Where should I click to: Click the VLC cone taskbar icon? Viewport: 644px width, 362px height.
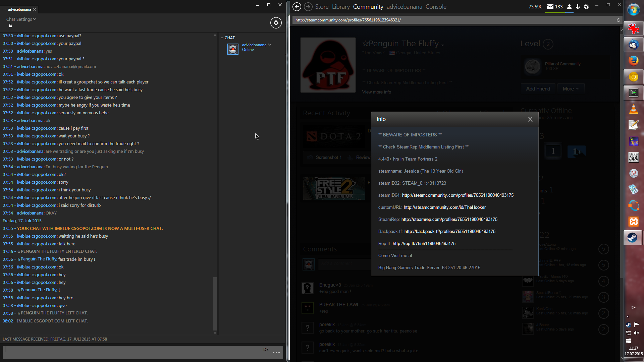click(x=633, y=109)
